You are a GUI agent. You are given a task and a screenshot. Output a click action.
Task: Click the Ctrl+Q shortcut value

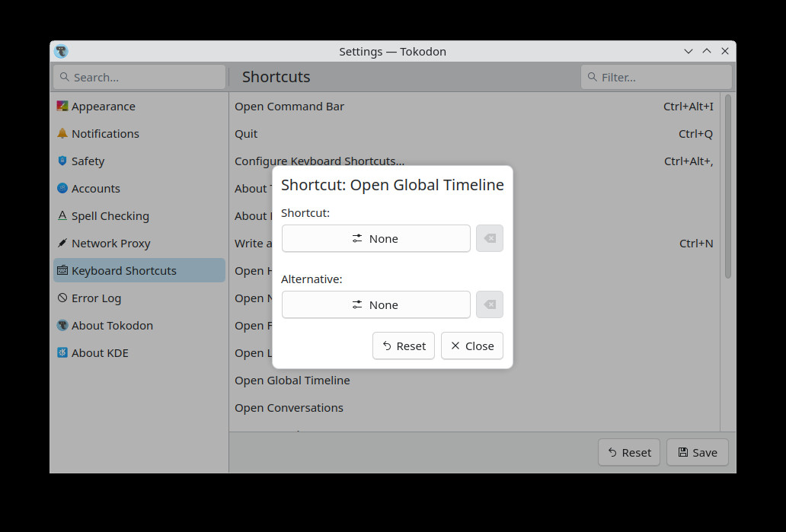(695, 134)
